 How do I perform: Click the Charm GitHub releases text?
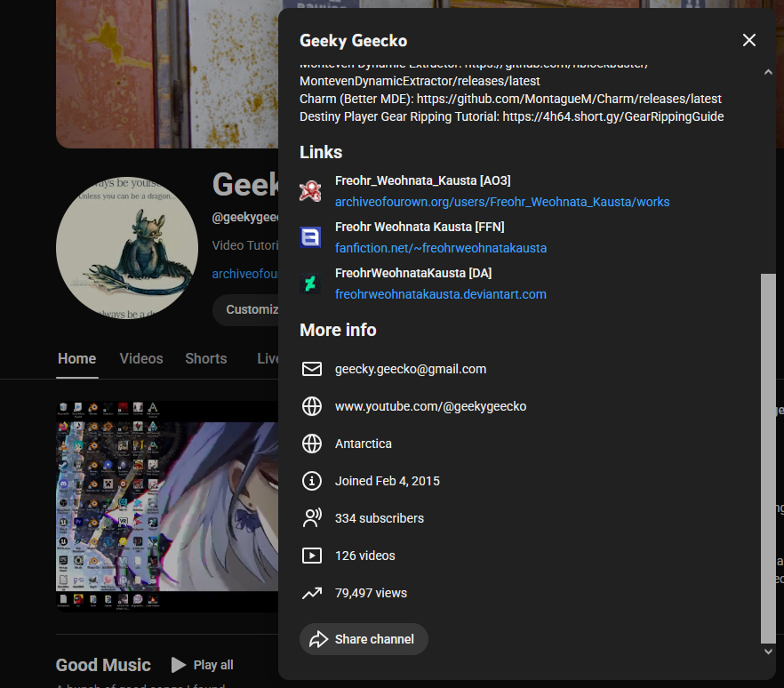pos(510,99)
